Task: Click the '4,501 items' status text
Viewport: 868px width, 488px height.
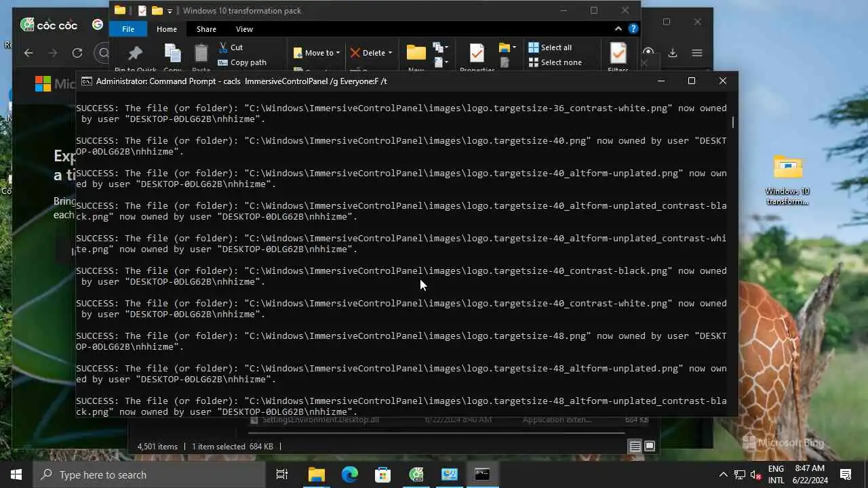Action: pyautogui.click(x=157, y=446)
